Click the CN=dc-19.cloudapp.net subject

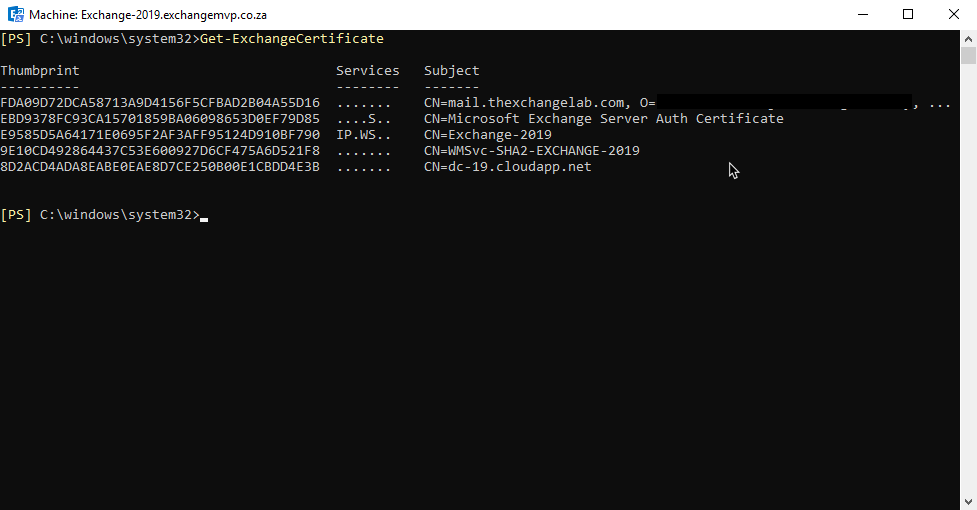click(x=508, y=167)
